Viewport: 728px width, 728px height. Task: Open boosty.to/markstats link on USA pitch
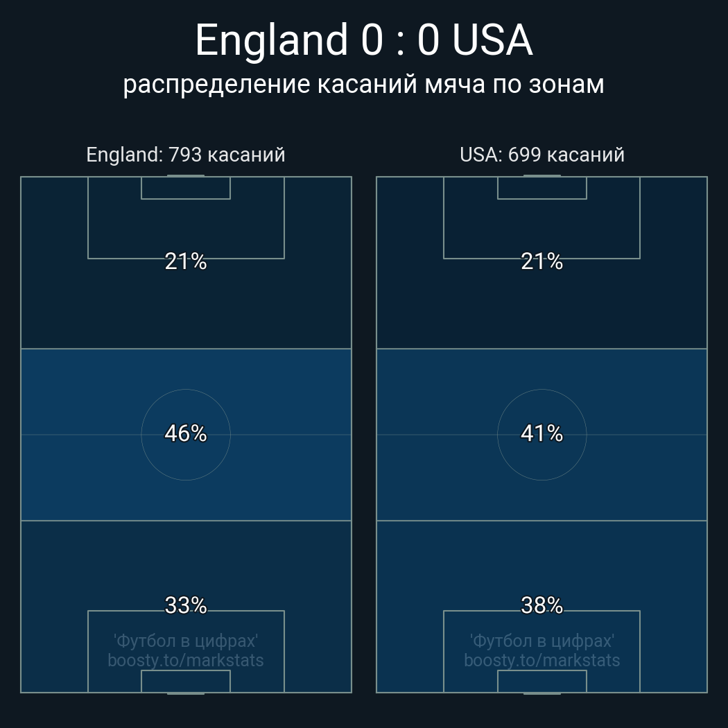tap(541, 660)
